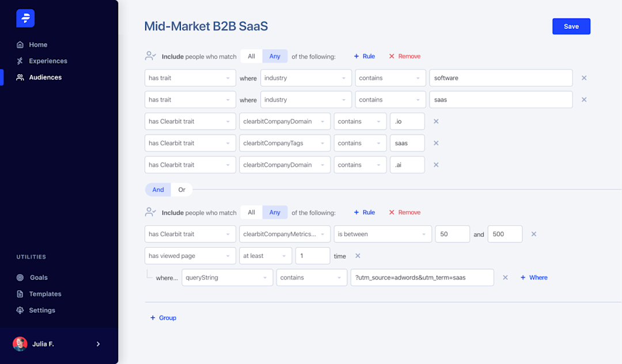622x364 pixels.
Task: Open Settings under Utilities
Action: tap(41, 310)
